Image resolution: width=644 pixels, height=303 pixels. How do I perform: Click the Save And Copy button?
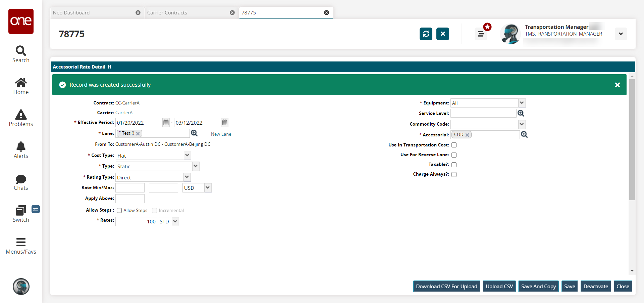pyautogui.click(x=539, y=287)
